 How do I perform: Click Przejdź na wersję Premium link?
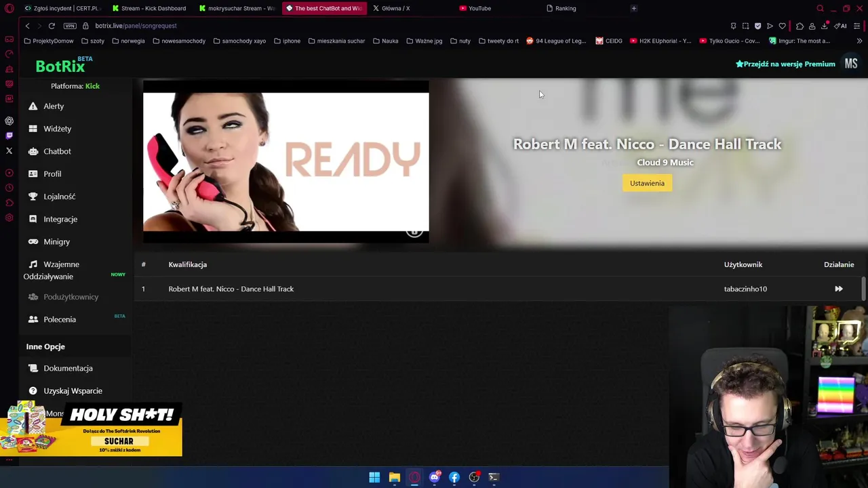785,64
